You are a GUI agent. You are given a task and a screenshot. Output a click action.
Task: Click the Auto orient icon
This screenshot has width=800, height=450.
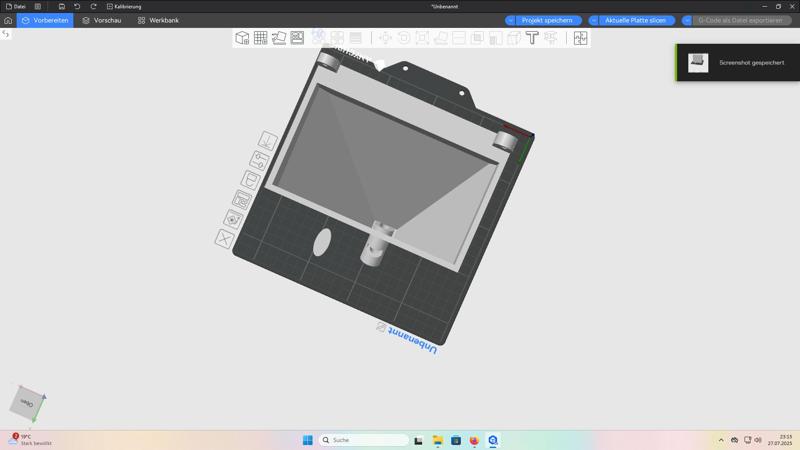(279, 38)
